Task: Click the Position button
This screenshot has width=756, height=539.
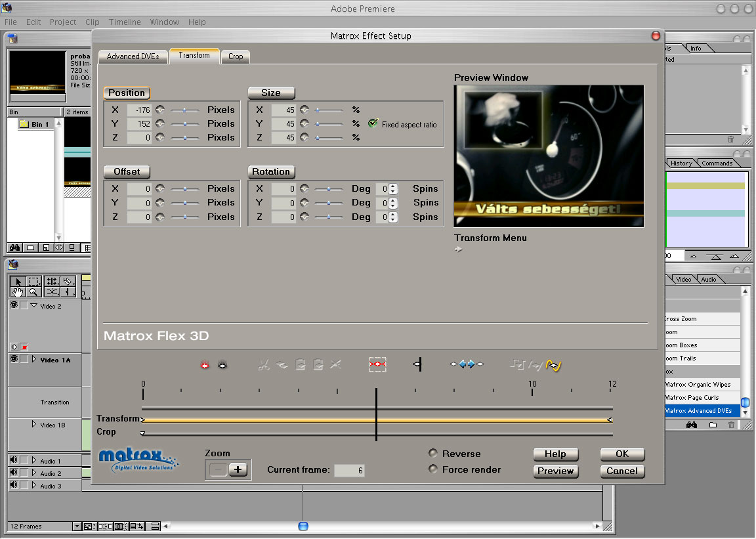Action: pyautogui.click(x=127, y=93)
